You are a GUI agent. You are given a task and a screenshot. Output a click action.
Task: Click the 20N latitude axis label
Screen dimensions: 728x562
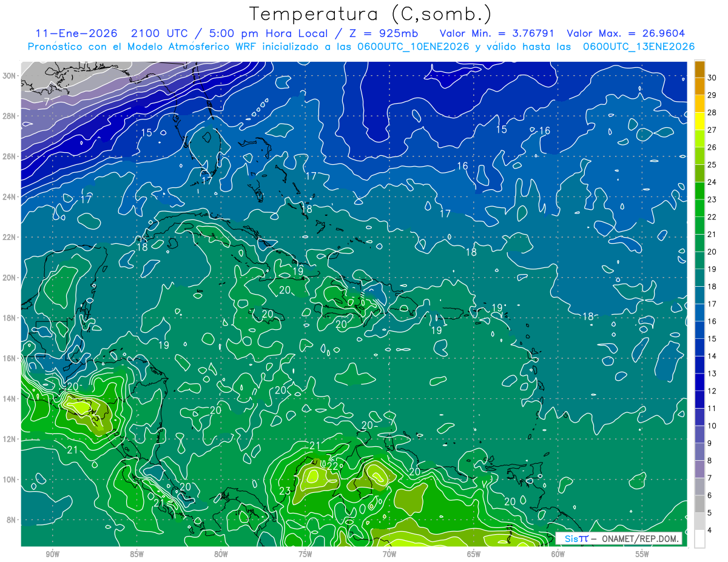click(9, 277)
